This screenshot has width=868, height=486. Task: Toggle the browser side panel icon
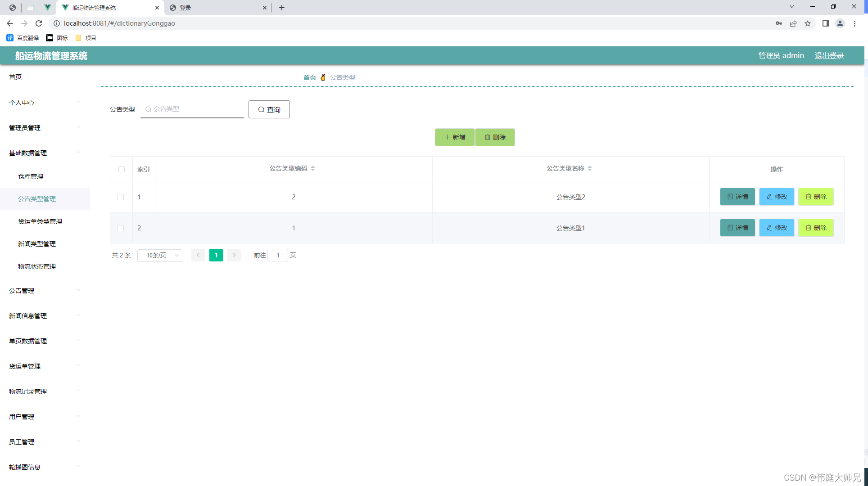(x=826, y=23)
